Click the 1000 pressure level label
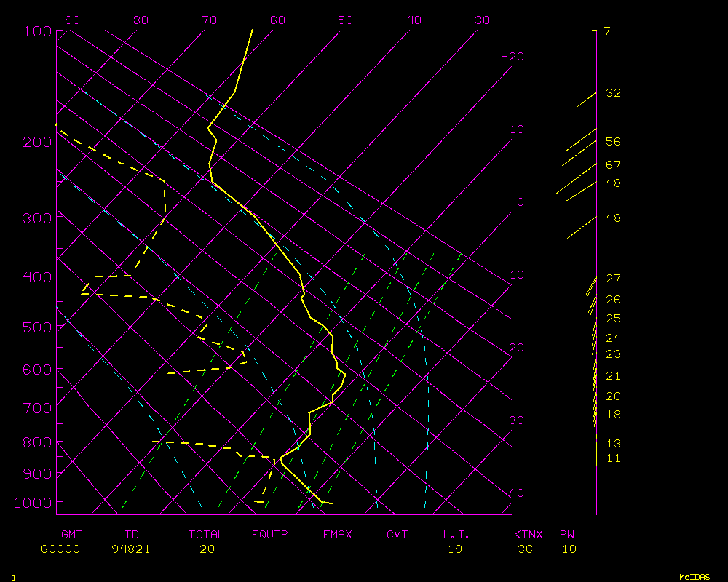 (x=32, y=503)
